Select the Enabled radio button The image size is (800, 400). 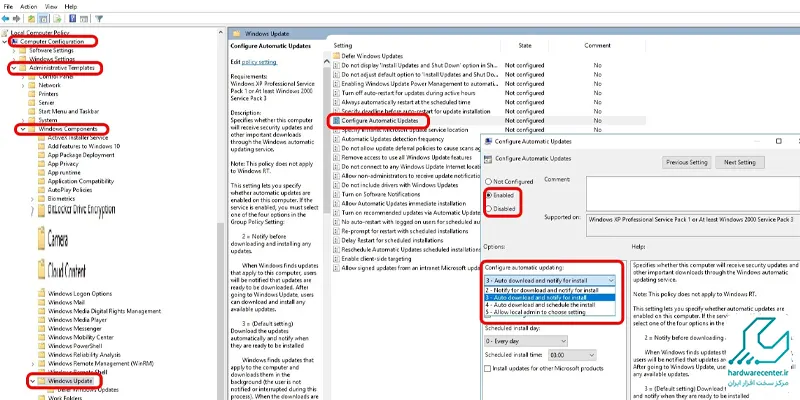pos(489,195)
